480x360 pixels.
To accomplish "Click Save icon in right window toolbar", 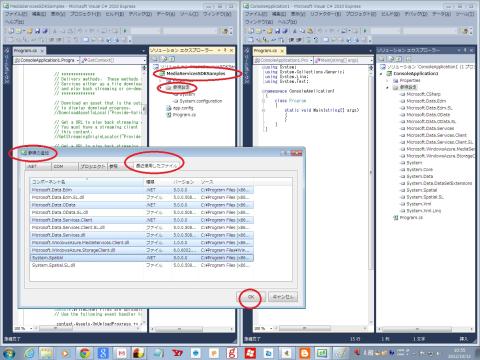I will point(277,31).
